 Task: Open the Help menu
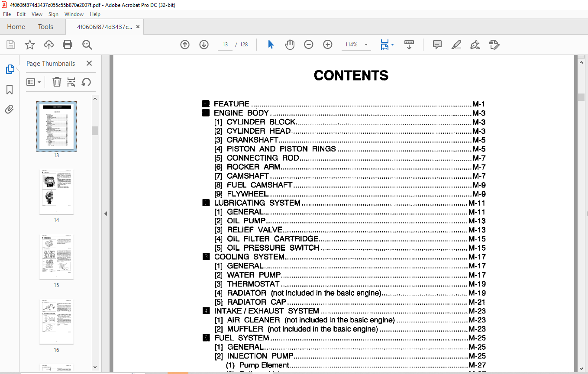95,14
